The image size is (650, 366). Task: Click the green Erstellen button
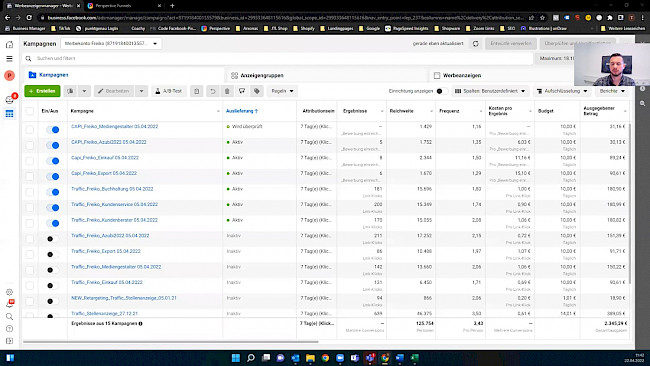[42, 91]
